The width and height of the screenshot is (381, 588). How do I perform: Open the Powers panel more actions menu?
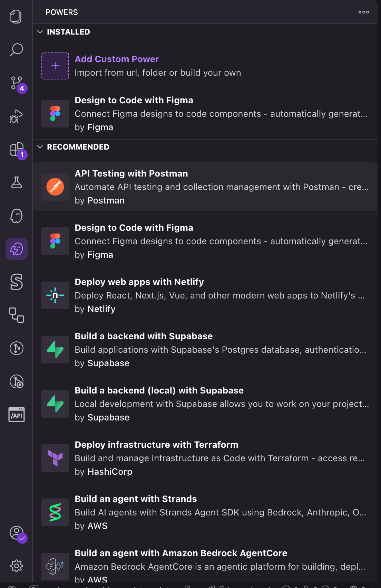click(363, 12)
